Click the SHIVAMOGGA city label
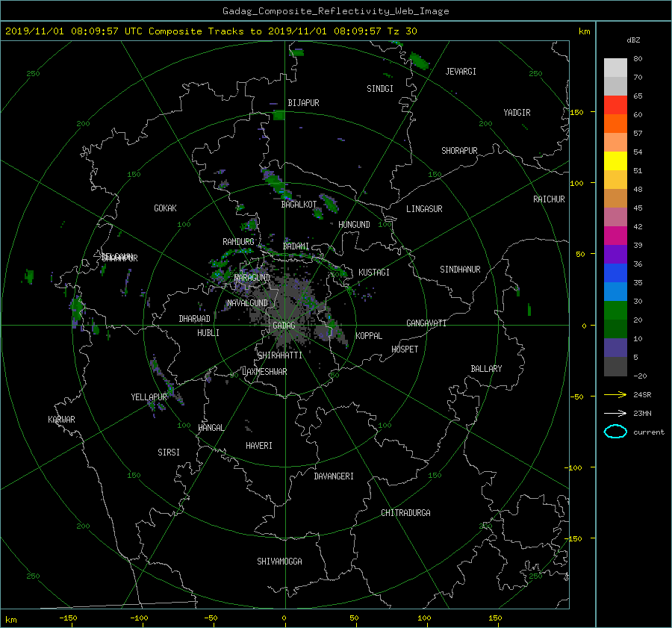The image size is (672, 628). [x=279, y=561]
